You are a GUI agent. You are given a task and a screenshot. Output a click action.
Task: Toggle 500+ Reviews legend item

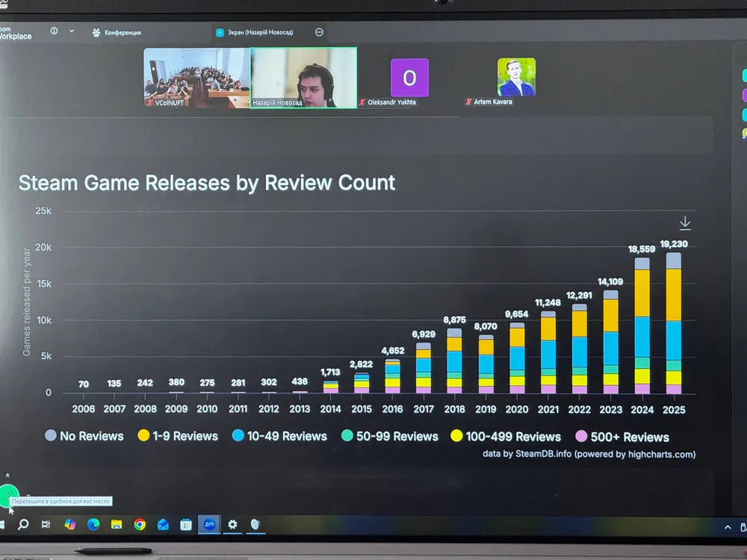[622, 437]
